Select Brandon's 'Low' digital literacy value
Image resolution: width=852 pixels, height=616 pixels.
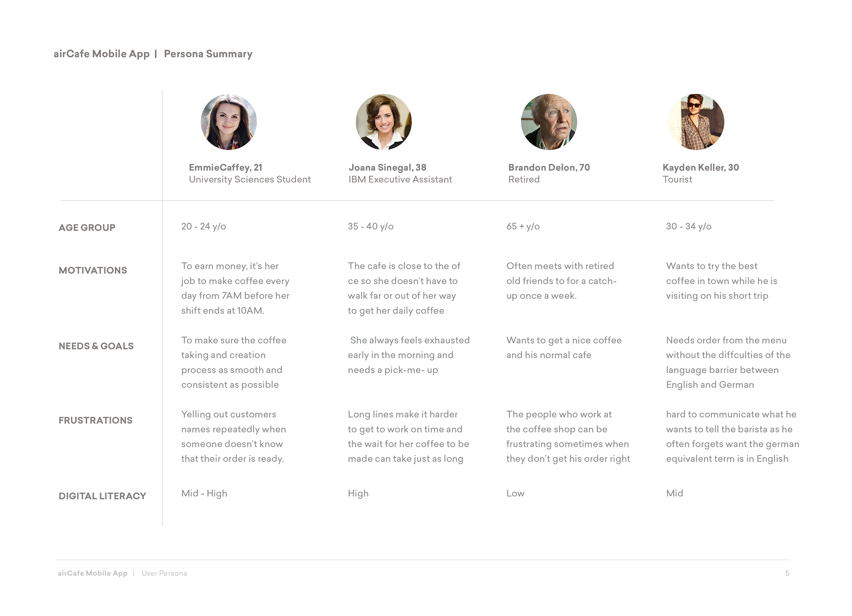point(515,494)
